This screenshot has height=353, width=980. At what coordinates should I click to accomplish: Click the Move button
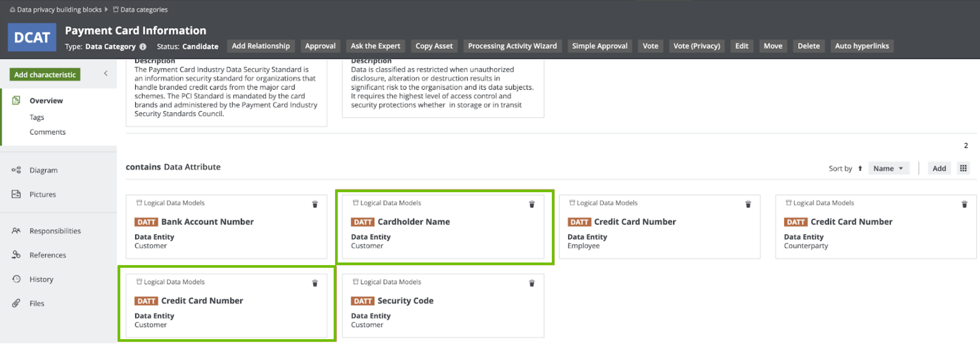(x=773, y=46)
